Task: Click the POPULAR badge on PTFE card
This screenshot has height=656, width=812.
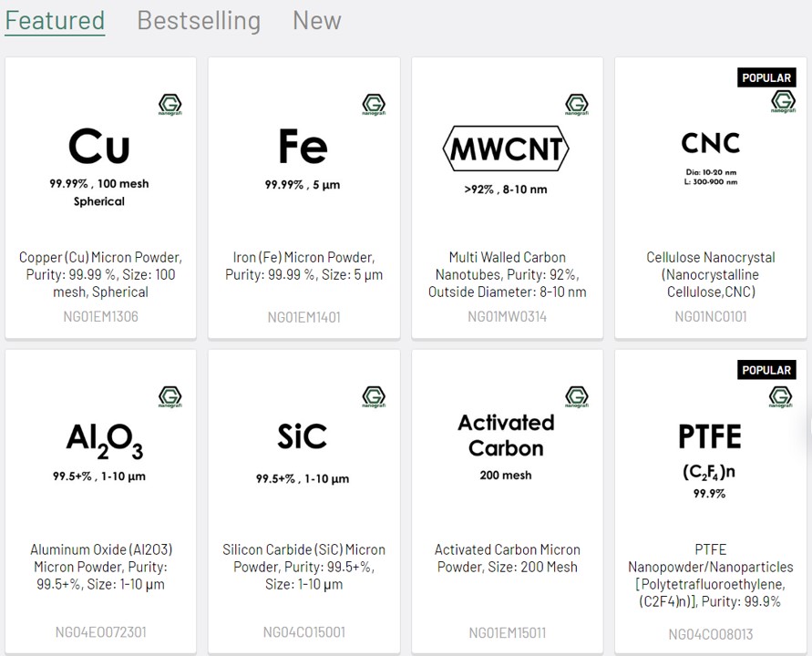Action: tap(766, 370)
